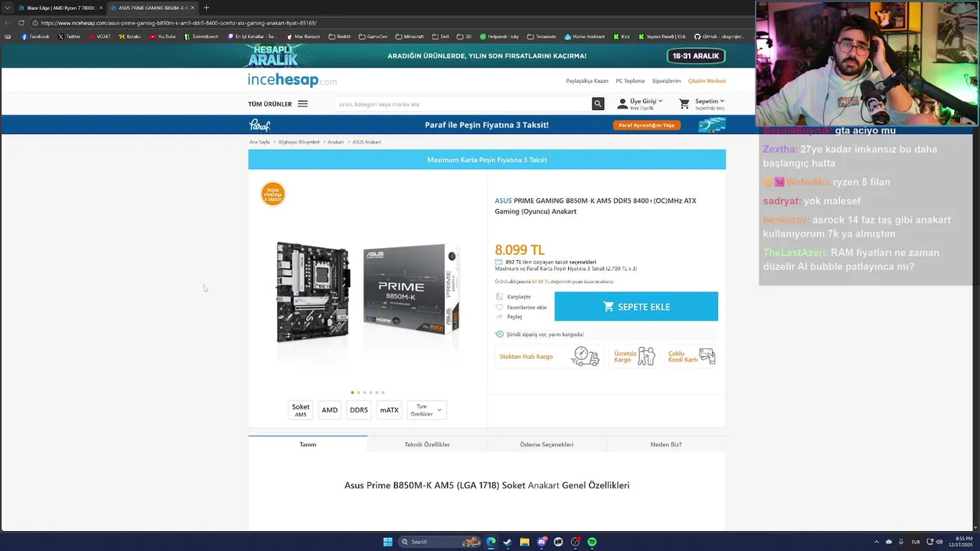Image resolution: width=980 pixels, height=551 pixels.
Task: Open the browser tab list chevron
Action: (8, 8)
